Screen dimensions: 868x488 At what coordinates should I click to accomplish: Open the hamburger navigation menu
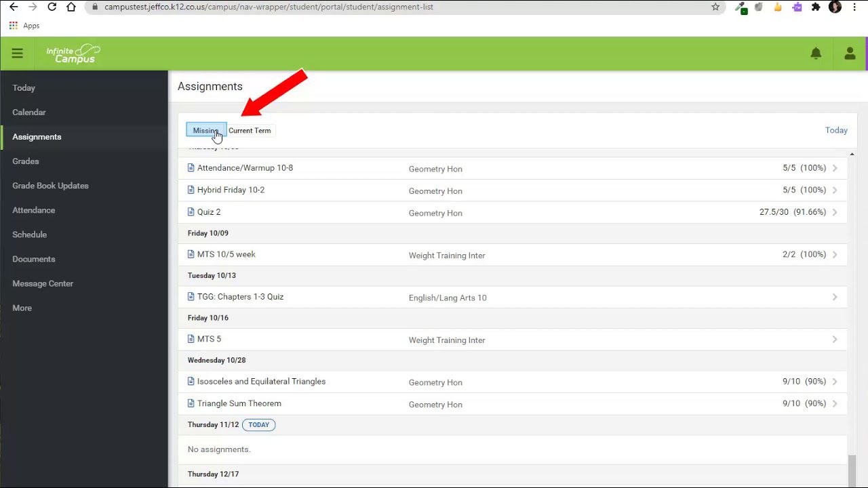[17, 54]
